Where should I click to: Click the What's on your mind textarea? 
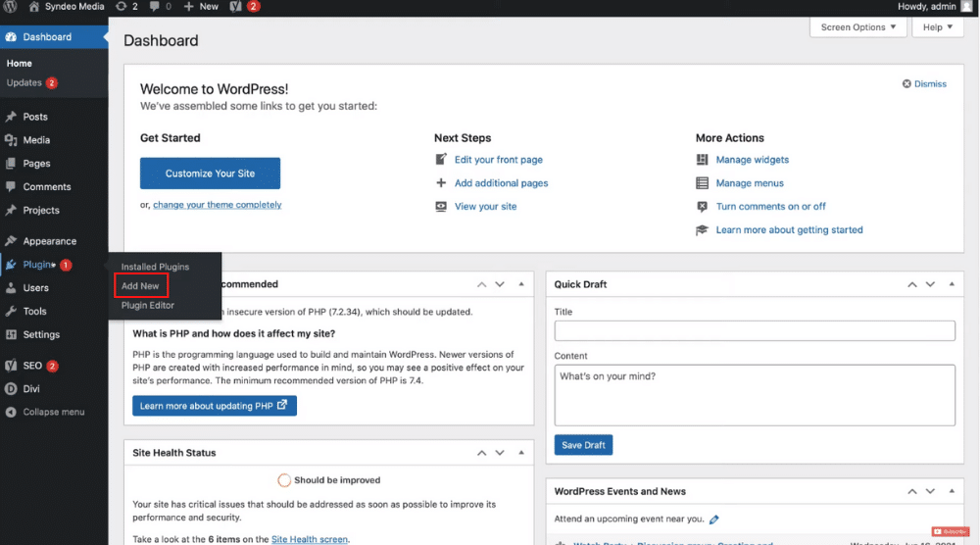pos(755,396)
